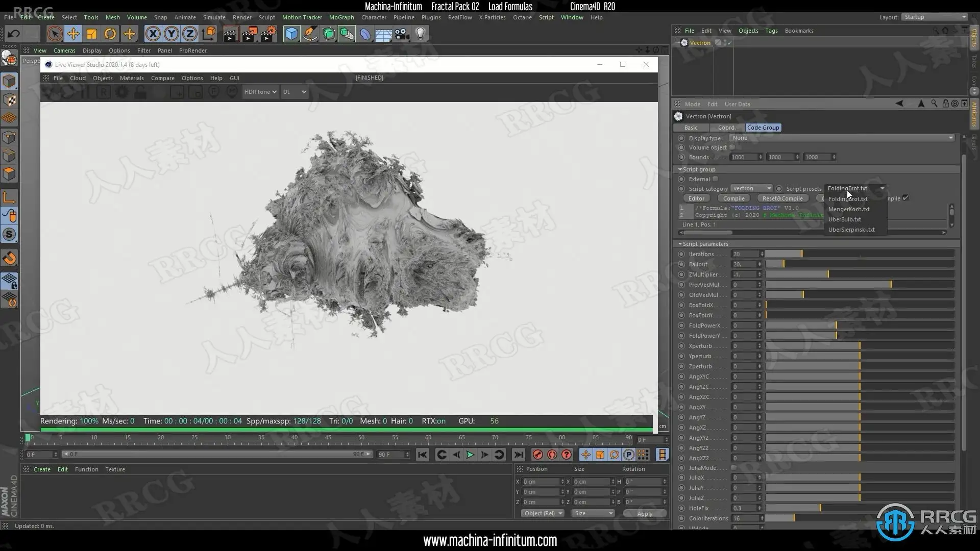Add a Light object from toolbar

click(420, 34)
